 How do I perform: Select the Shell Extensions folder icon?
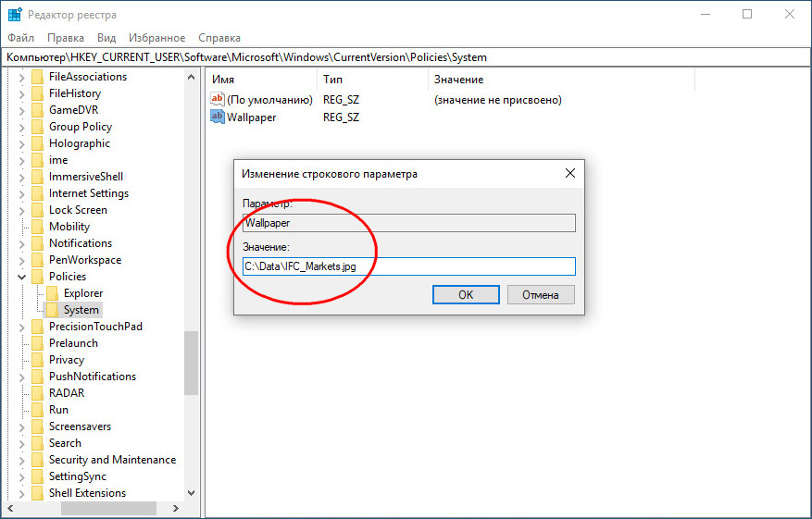[x=37, y=493]
